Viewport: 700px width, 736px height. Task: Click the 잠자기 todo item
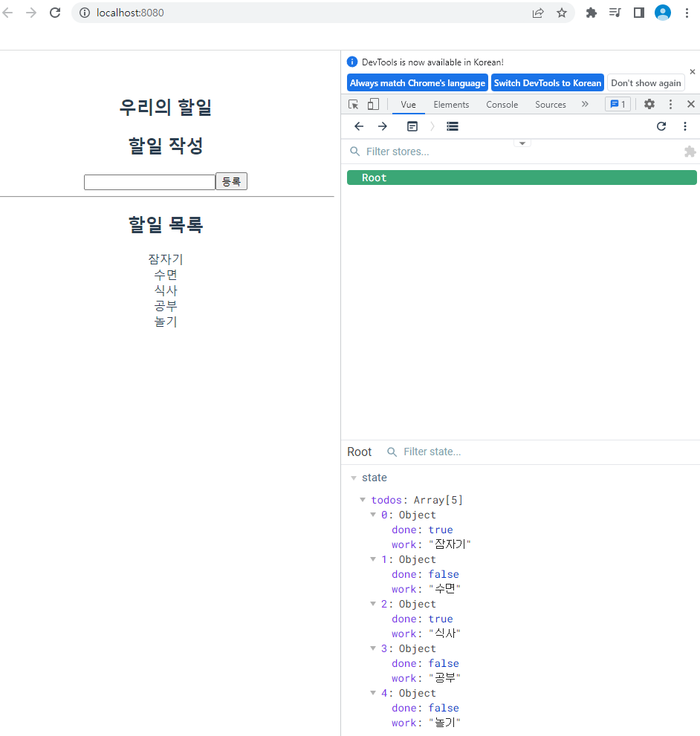(166, 259)
